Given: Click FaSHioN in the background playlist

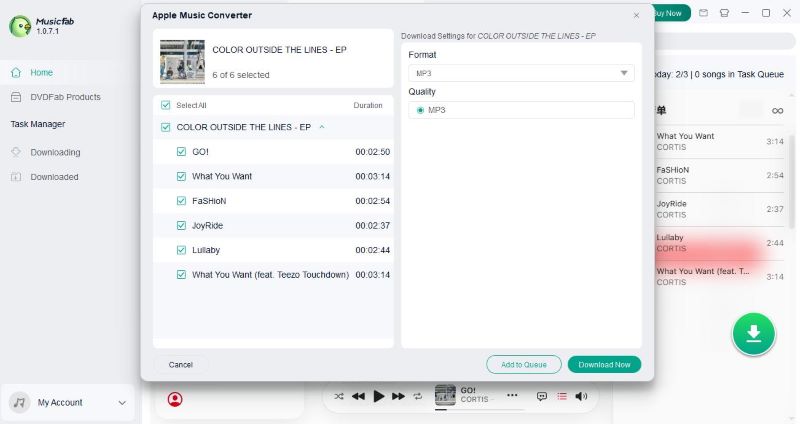Looking at the screenshot, I should (x=720, y=175).
